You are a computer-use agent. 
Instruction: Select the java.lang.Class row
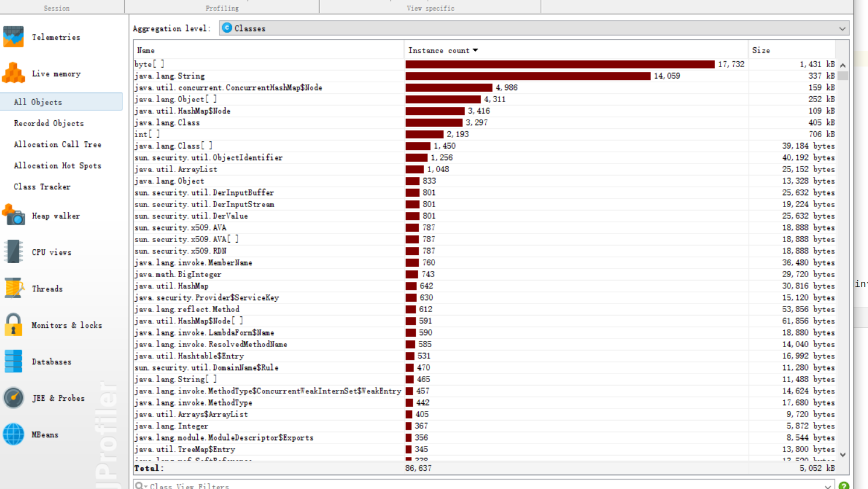click(x=485, y=123)
